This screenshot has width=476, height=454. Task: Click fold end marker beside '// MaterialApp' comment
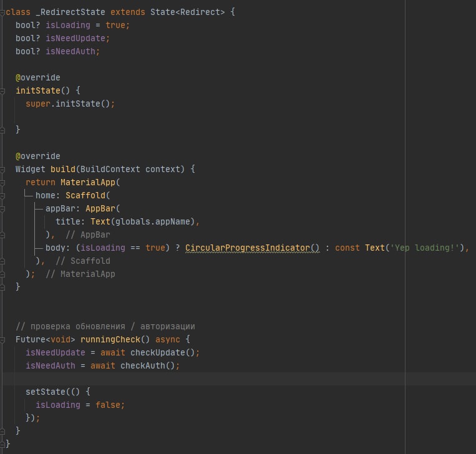[x=2, y=274]
